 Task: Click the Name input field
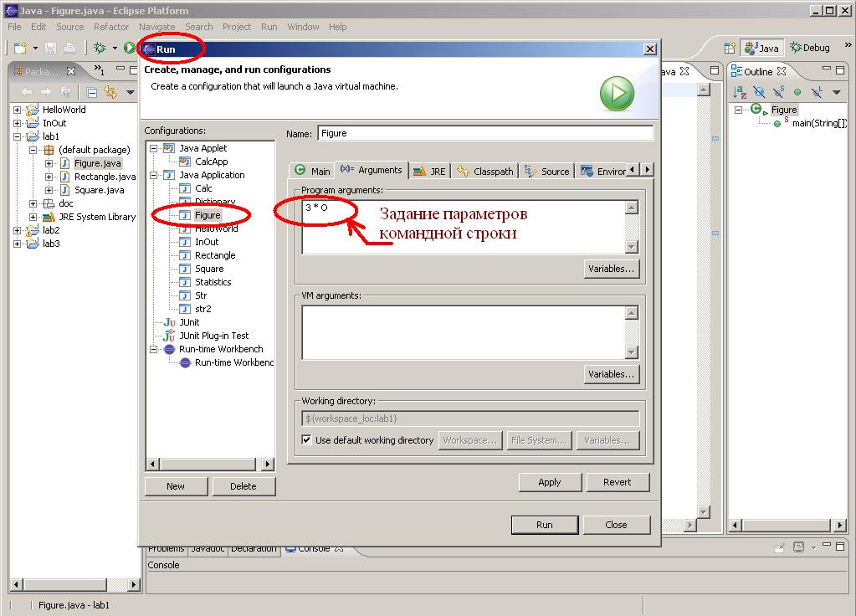point(485,133)
